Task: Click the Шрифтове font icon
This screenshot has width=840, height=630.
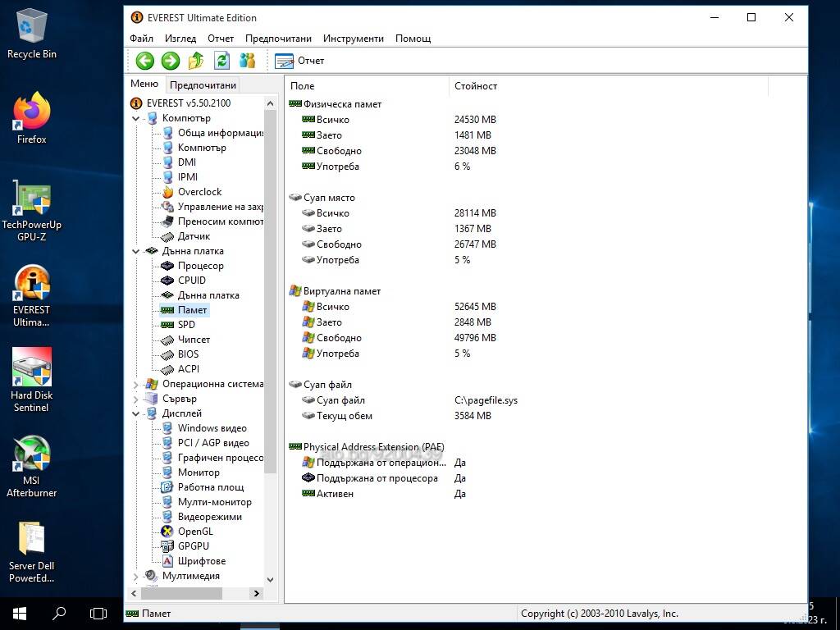Action: tap(167, 561)
